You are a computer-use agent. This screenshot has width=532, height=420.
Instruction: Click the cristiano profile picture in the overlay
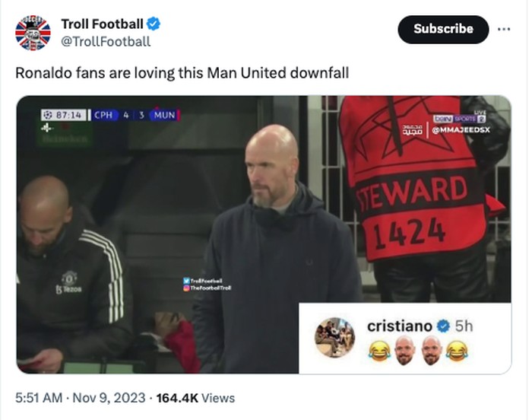[x=334, y=337]
